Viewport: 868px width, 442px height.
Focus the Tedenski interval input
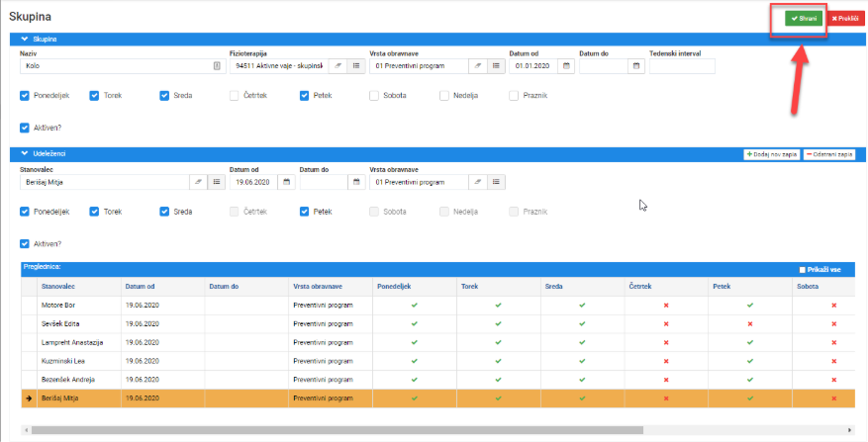682,66
